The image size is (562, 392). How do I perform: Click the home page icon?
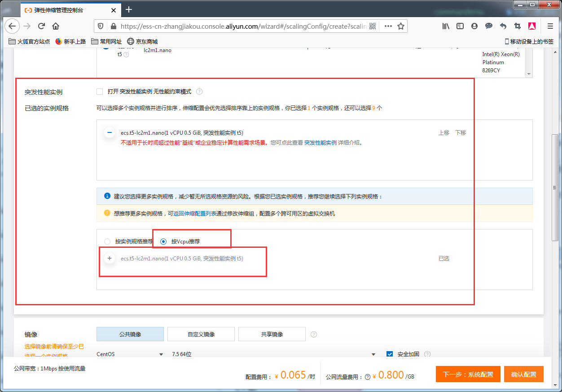pos(56,26)
